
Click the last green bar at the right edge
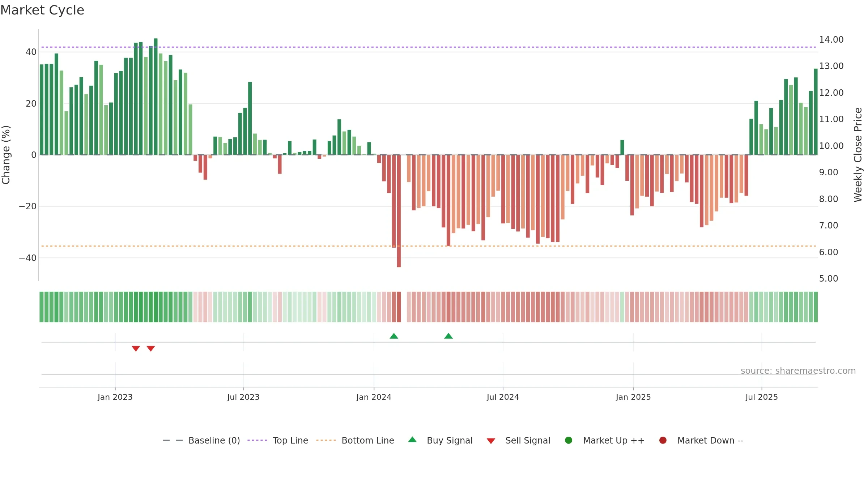816,112
